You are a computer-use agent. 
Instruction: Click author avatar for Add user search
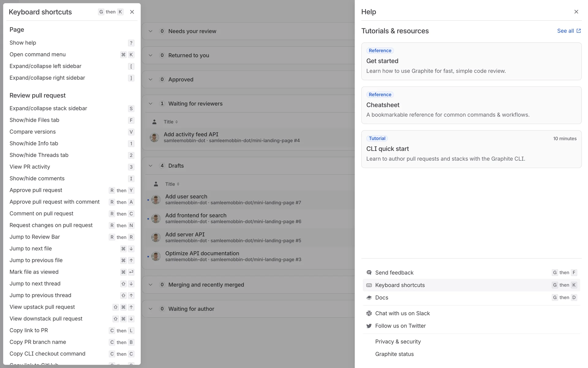156,200
